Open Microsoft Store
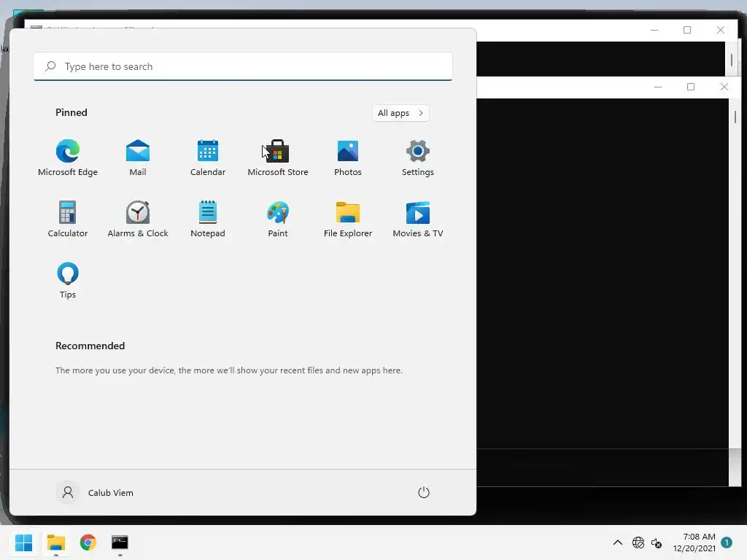Image resolution: width=747 pixels, height=560 pixels. 278,158
